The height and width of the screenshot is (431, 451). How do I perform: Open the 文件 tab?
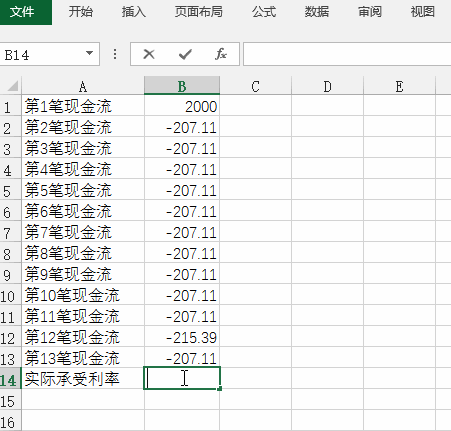pos(22,12)
